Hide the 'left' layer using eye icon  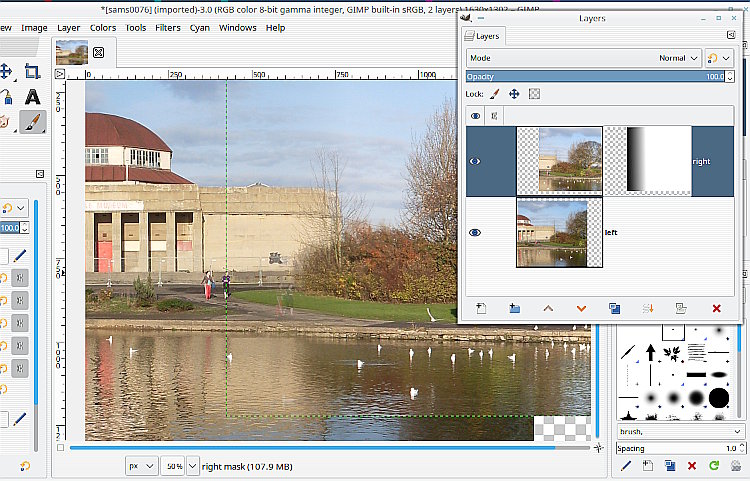tap(475, 232)
